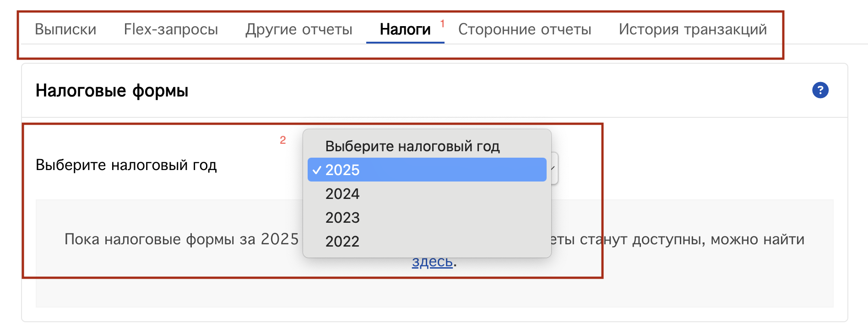Click the Налоговые формы heading
Screen dimensions: 868x330
tap(112, 91)
